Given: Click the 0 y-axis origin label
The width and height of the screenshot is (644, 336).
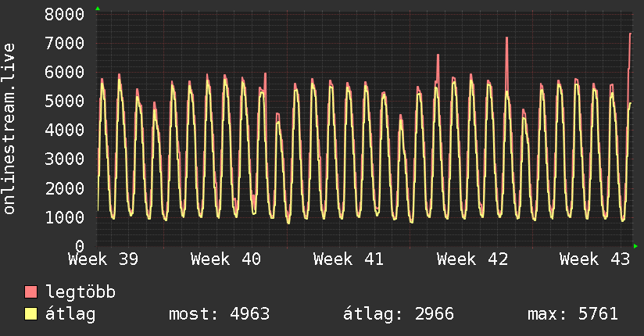Looking at the screenshot, I should pyautogui.click(x=80, y=246).
